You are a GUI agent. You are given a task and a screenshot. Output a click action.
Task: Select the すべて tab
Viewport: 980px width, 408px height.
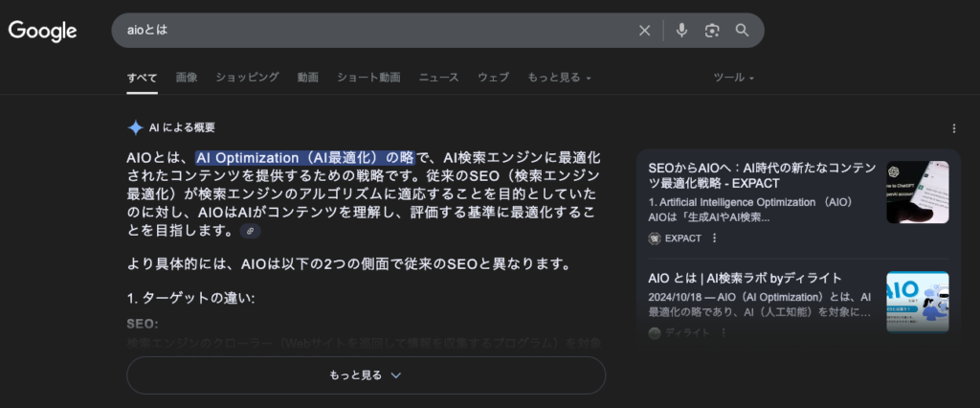pos(142,78)
